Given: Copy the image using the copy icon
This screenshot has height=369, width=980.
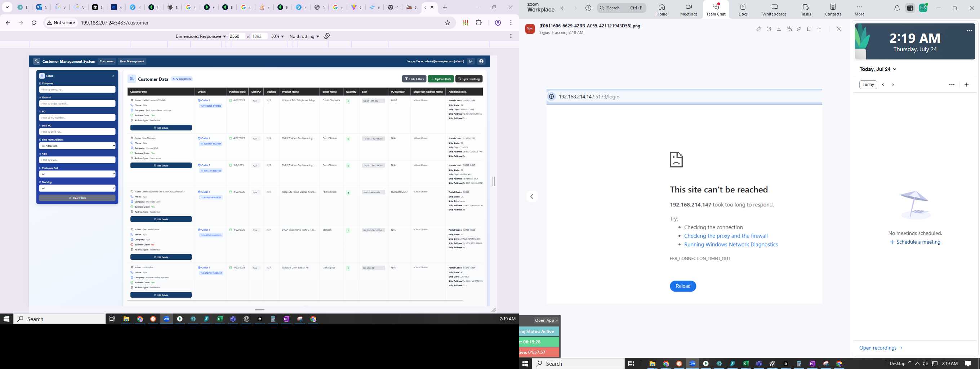Looking at the screenshot, I should 789,29.
